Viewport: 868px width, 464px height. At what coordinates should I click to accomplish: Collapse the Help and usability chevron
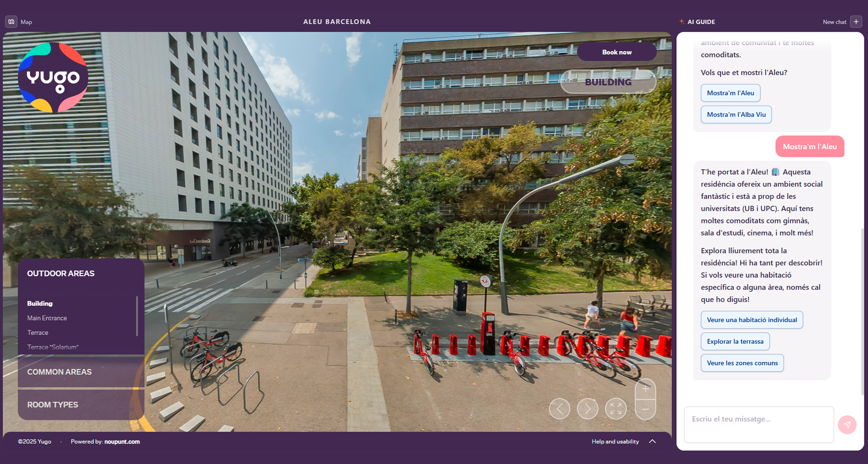click(652, 441)
